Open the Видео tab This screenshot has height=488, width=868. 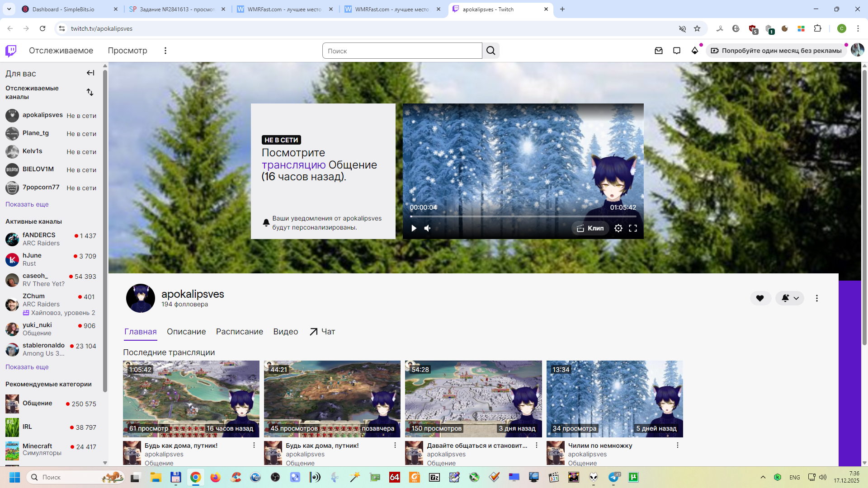coord(285,332)
